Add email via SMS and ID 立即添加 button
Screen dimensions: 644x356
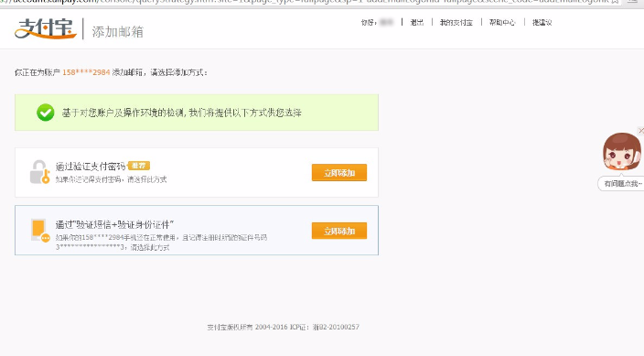click(339, 231)
